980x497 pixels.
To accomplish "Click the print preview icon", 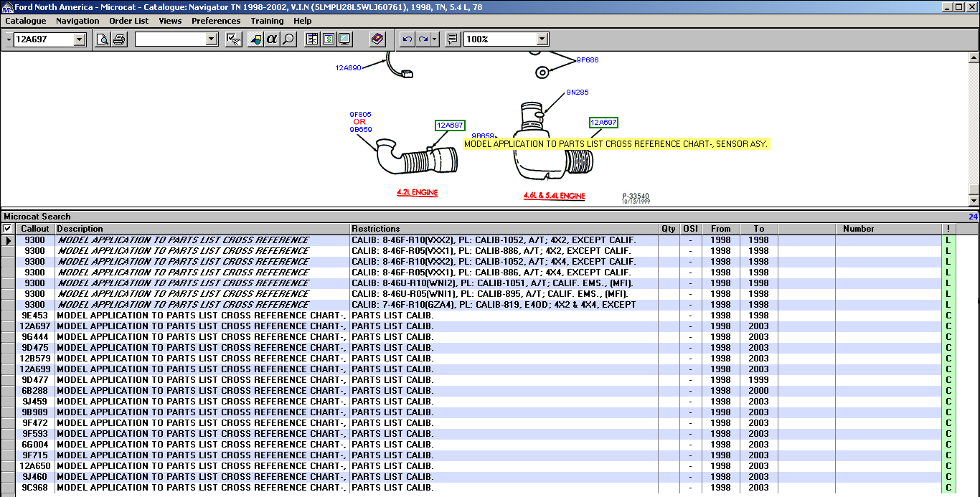I will 103,39.
